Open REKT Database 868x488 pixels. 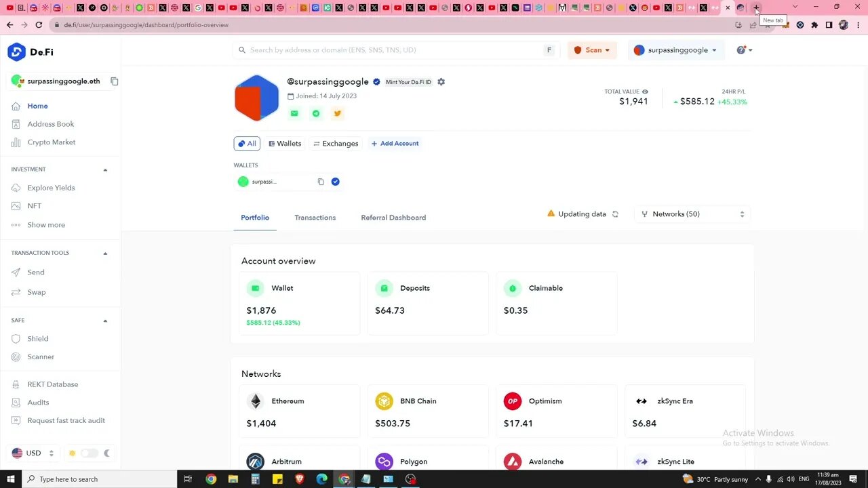[52, 384]
